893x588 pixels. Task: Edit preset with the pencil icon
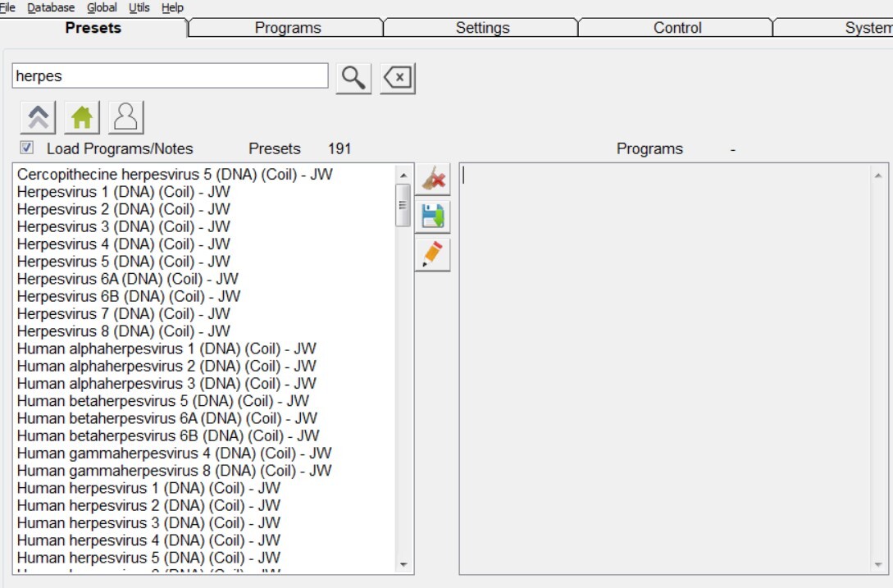(x=433, y=254)
